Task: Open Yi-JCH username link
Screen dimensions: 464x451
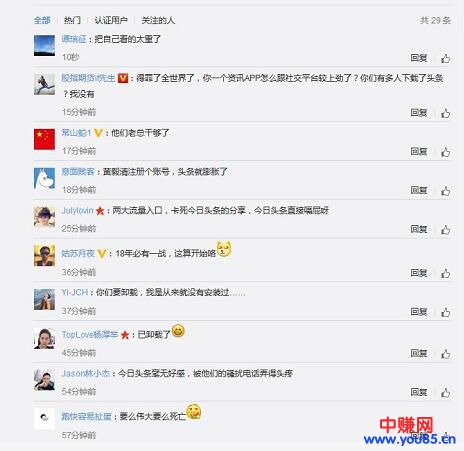Action: (75, 293)
